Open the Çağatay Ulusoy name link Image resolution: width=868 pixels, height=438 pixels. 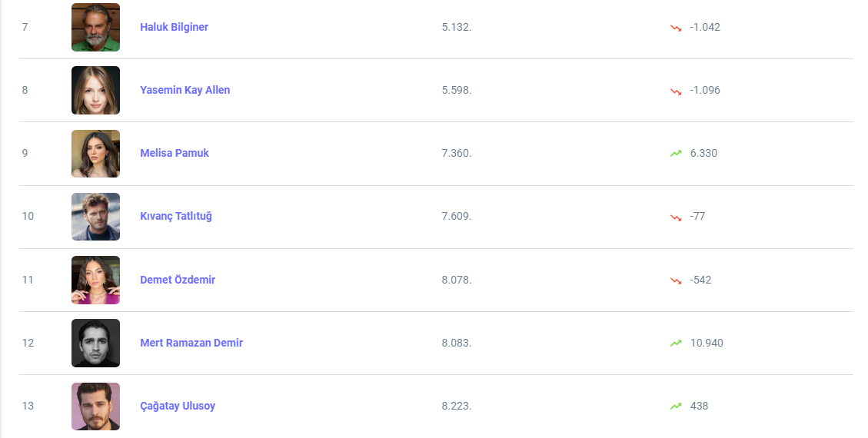click(178, 406)
